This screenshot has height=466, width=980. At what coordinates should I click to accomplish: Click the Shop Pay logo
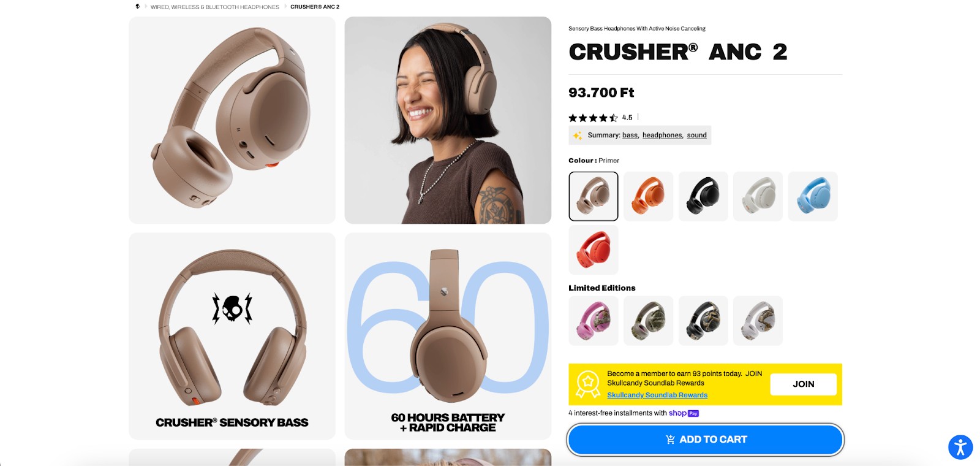(x=684, y=413)
